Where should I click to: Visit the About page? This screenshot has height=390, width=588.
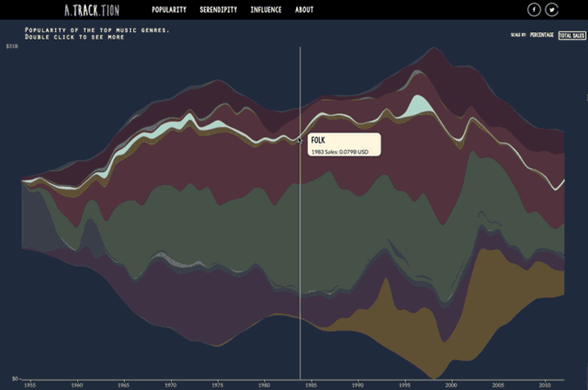(304, 10)
